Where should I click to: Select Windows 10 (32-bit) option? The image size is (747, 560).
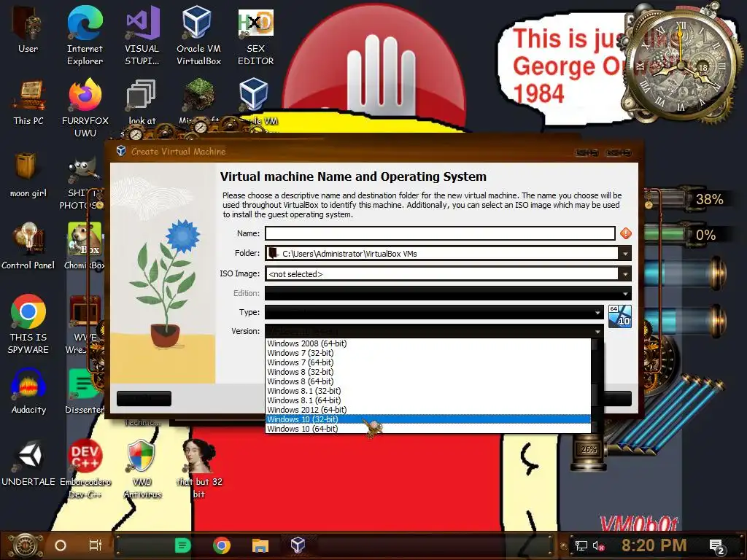click(428, 419)
